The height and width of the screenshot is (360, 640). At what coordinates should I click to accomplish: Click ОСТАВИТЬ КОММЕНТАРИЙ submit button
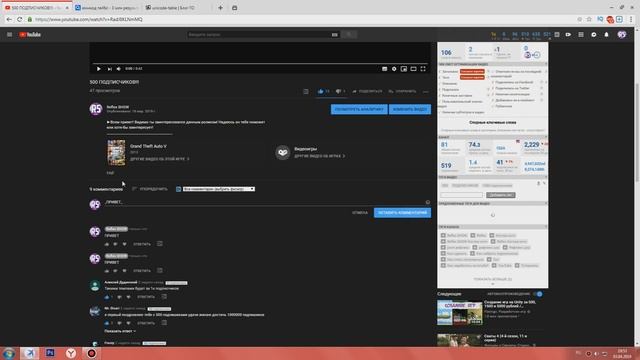(x=402, y=213)
